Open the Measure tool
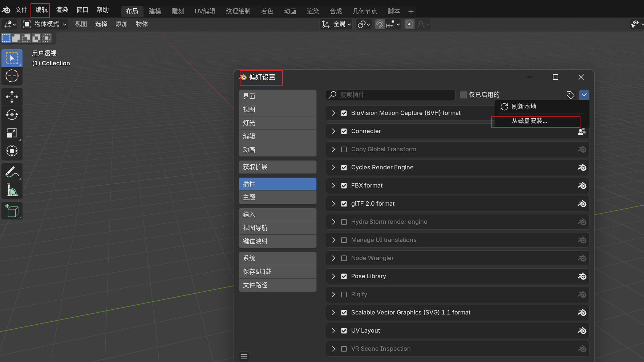Screen dimensions: 644x362 12,190
